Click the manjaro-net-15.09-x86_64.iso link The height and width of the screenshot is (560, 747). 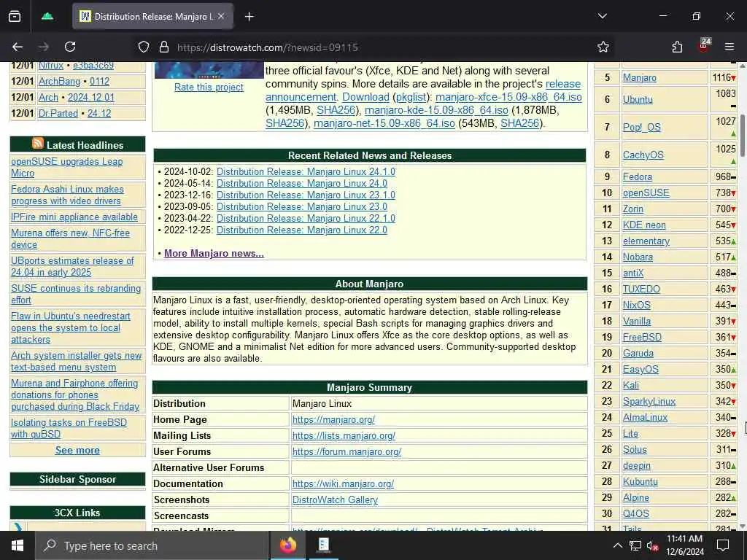tap(384, 123)
